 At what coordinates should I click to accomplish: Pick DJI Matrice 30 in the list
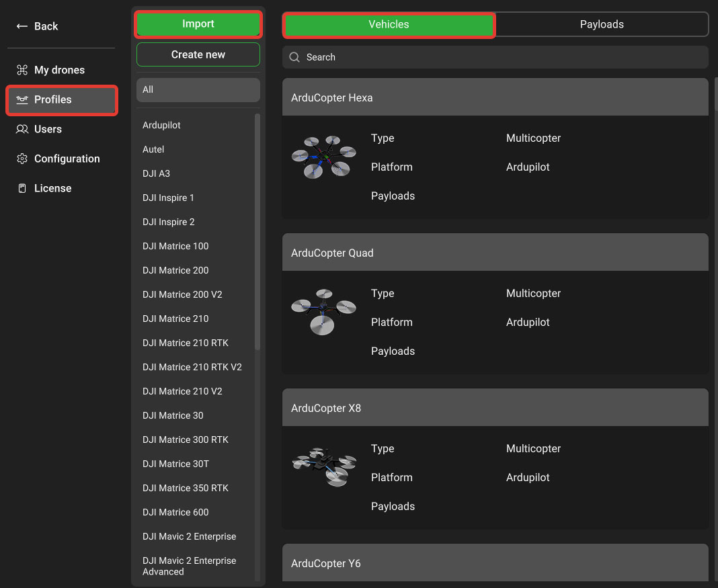tap(173, 415)
